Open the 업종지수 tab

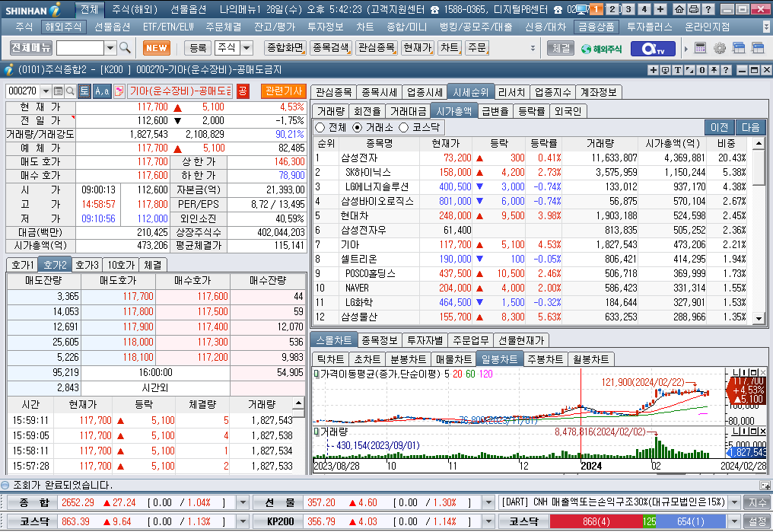click(x=552, y=92)
